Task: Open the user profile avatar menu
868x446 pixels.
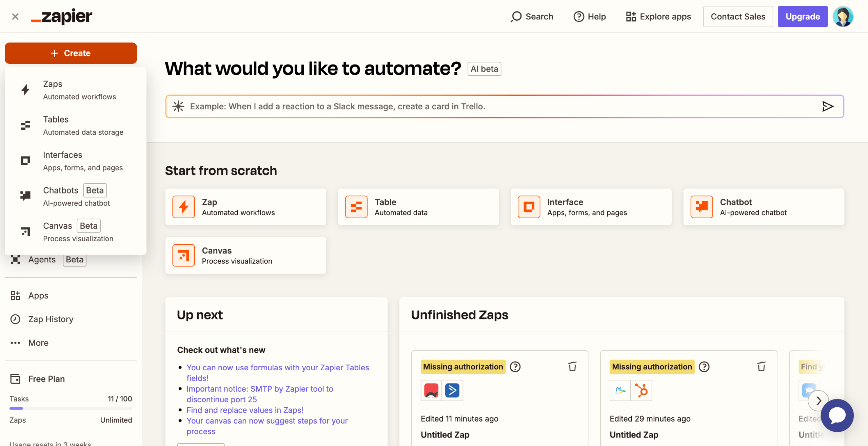Action: [843, 16]
